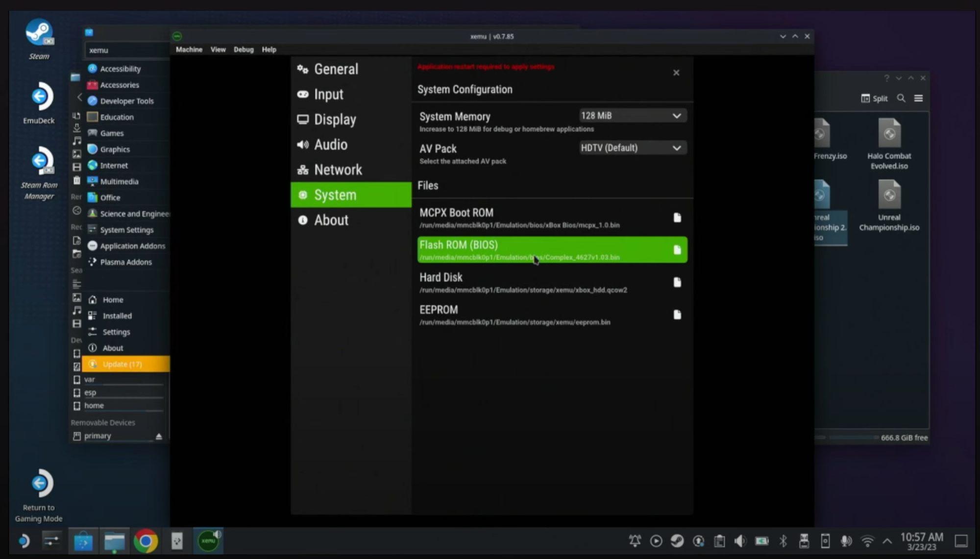Go back in launcher with arrow
This screenshot has height=559, width=980.
[x=79, y=97]
